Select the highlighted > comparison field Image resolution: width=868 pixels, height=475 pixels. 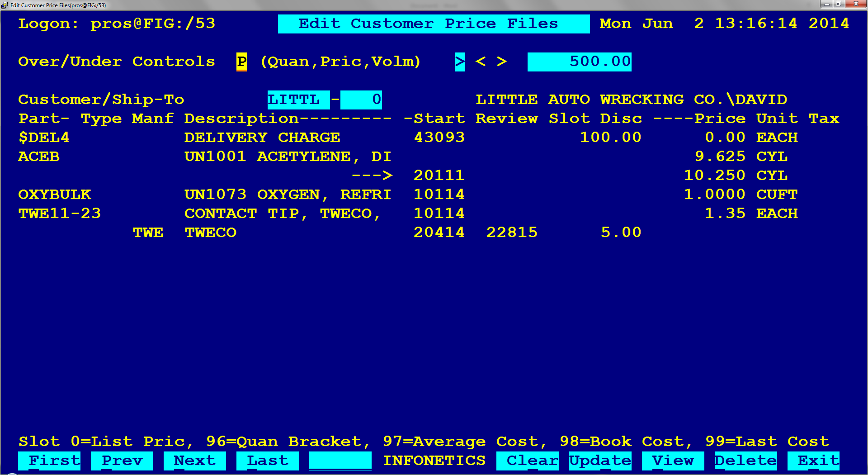(460, 62)
